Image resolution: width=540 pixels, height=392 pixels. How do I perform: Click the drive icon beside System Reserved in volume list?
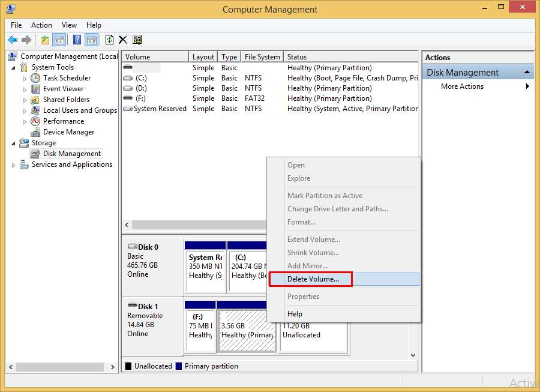pyautogui.click(x=128, y=109)
